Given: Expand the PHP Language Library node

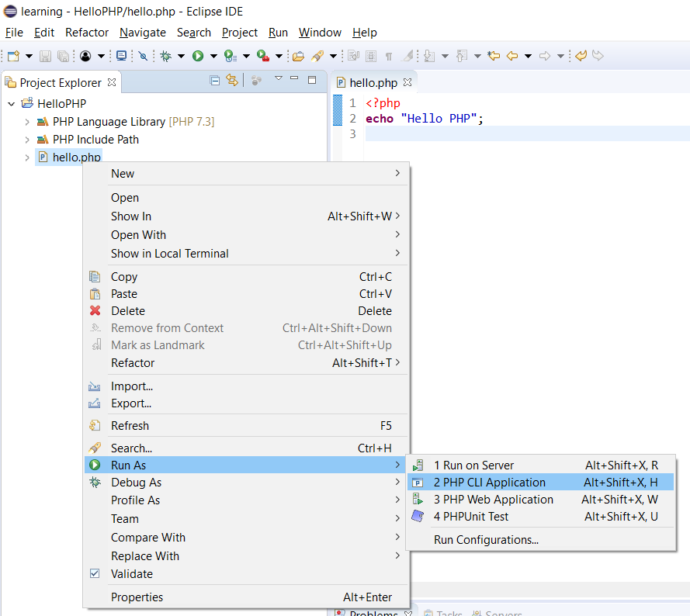Looking at the screenshot, I should [27, 122].
